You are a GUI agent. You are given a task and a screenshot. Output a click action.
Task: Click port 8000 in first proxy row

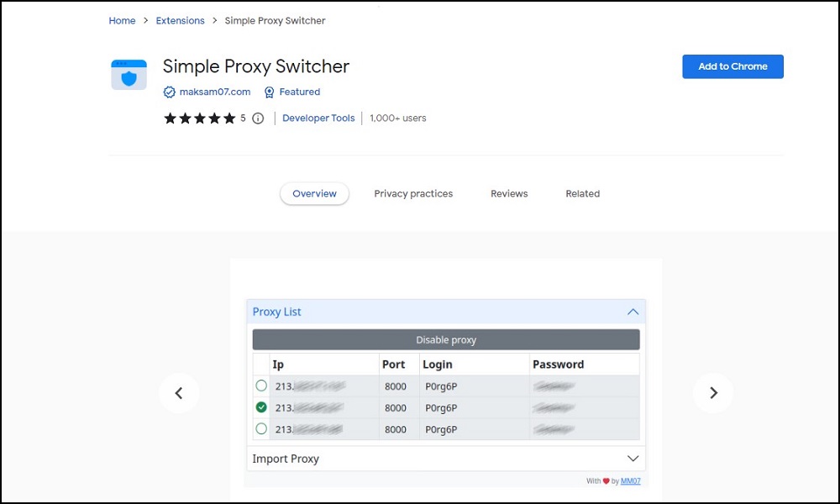(396, 386)
